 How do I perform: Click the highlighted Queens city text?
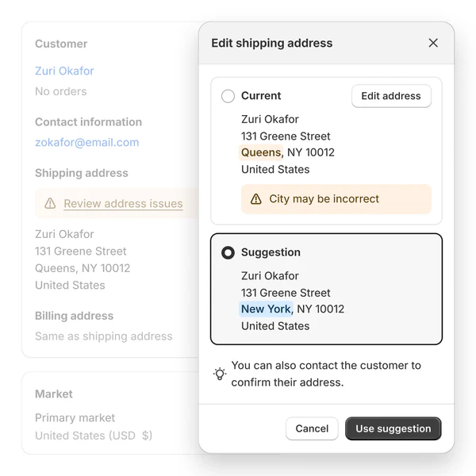click(261, 152)
